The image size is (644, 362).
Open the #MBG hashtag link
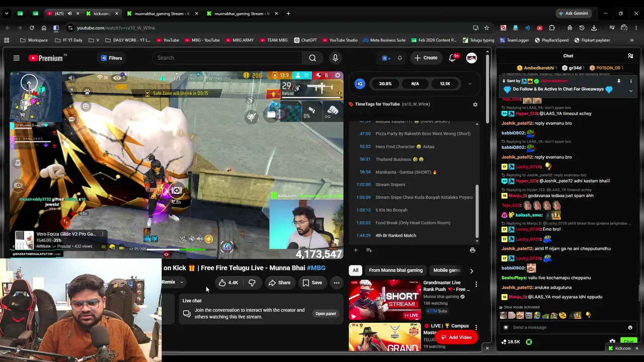[x=316, y=268]
